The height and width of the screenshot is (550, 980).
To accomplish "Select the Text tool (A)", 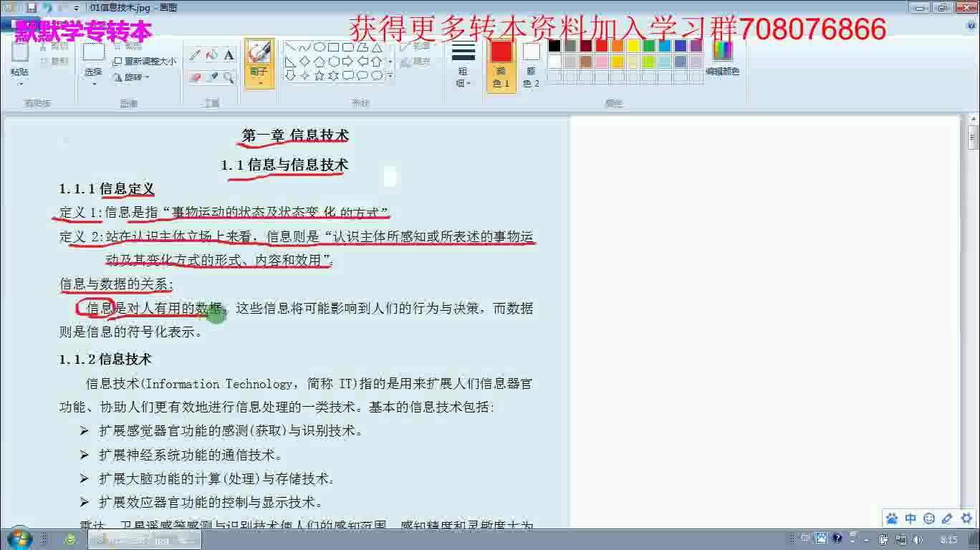I will [229, 55].
